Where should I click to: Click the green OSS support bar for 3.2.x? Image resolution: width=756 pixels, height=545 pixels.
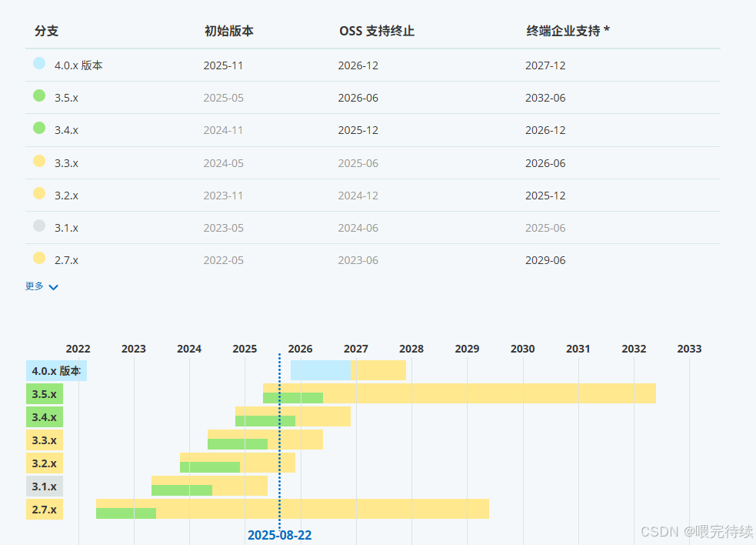[210, 467]
